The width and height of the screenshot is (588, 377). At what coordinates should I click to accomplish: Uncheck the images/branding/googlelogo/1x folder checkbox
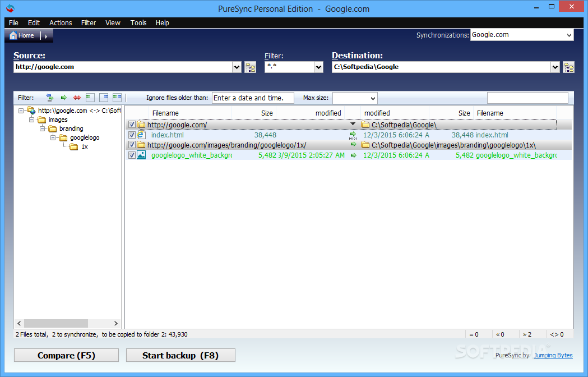132,145
